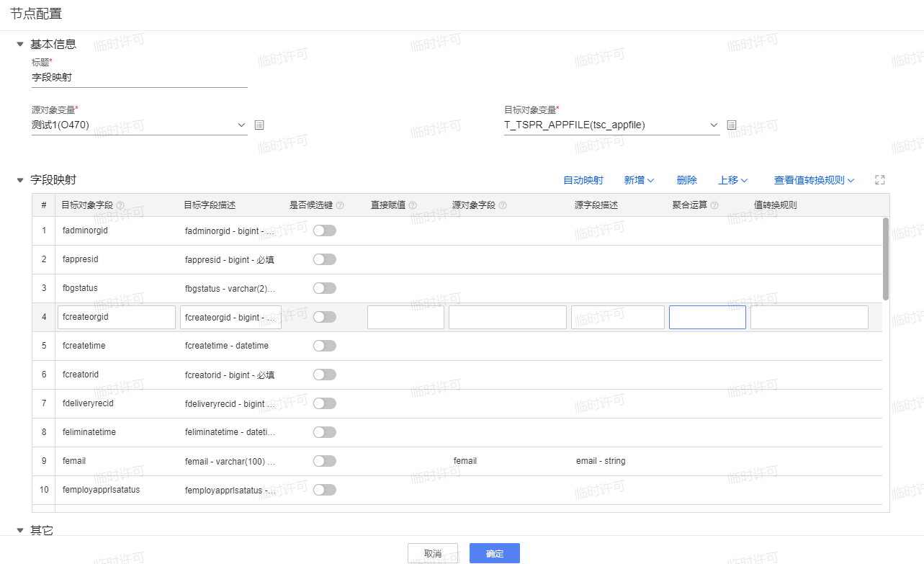The height and width of the screenshot is (564, 924).
Task: Open the 目标对象变量 dropdown showing T_TSPR_APPFILE
Action: (x=611, y=125)
